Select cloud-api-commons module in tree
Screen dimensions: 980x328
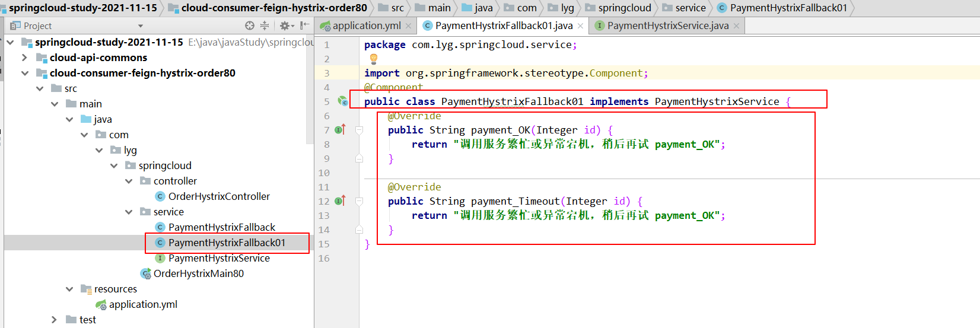click(98, 58)
